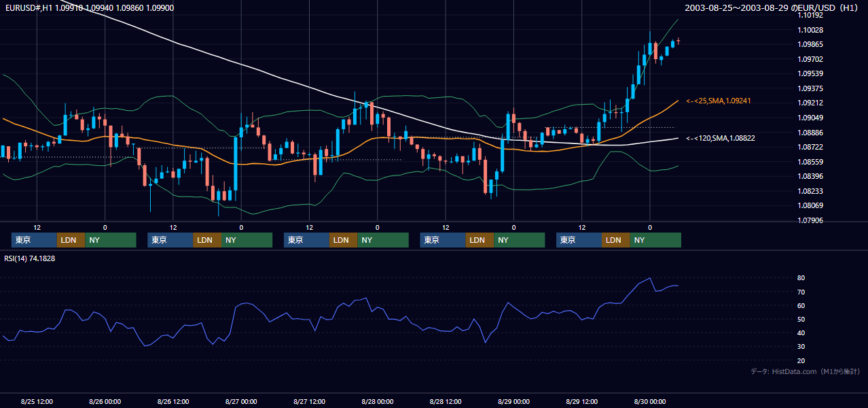The height and width of the screenshot is (408, 868).
Task: Click price axis value 1.09375
Action: [x=809, y=88]
